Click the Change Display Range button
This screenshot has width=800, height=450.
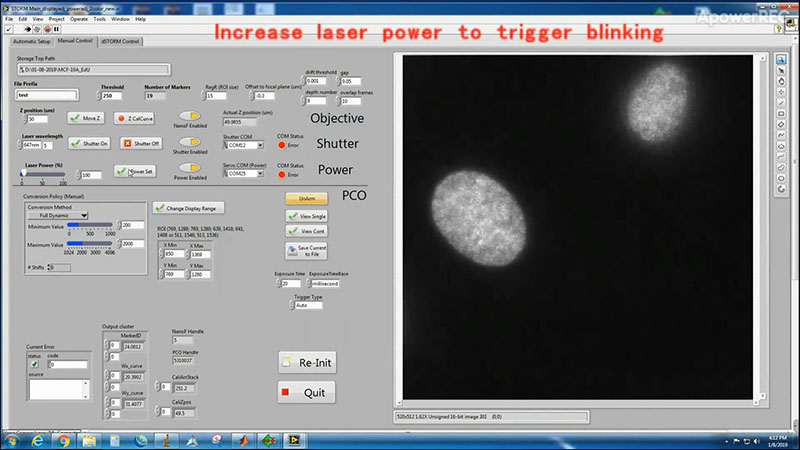click(x=188, y=208)
